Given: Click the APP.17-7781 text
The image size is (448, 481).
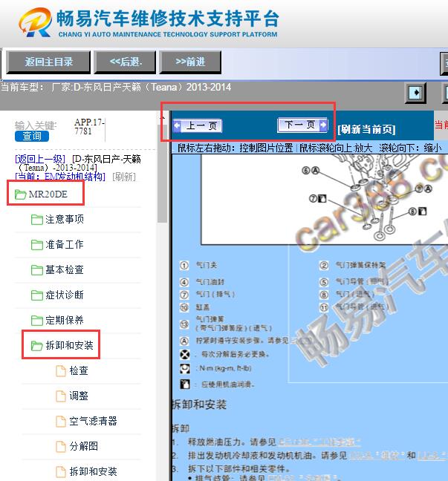Looking at the screenshot, I should [89, 126].
